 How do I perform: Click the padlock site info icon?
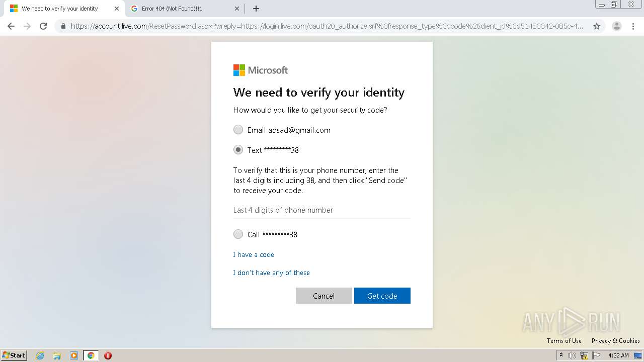click(63, 26)
